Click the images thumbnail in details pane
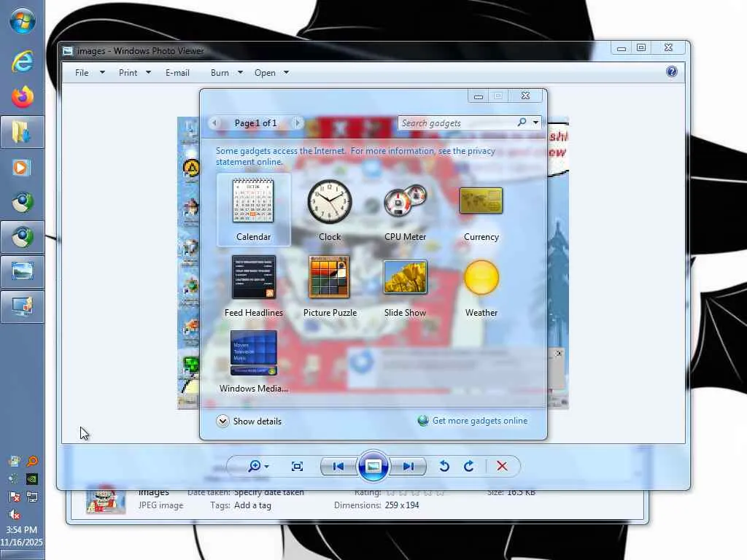Image resolution: width=747 pixels, height=560 pixels. [106, 500]
